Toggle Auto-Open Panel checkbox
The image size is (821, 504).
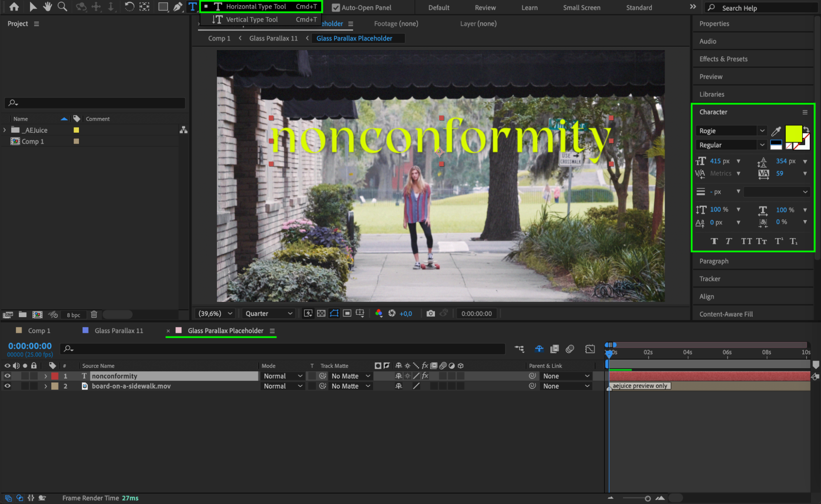[336, 7]
